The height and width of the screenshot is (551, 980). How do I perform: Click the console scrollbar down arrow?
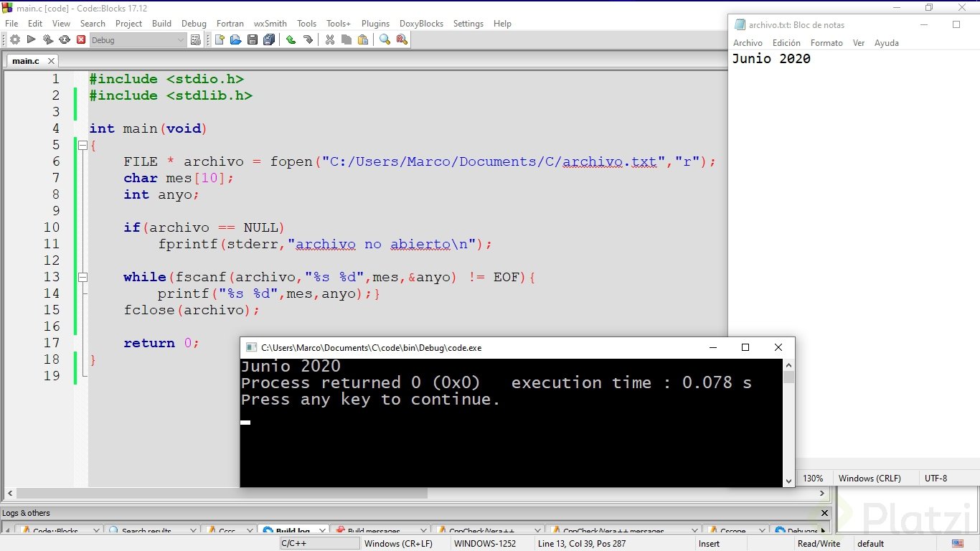(x=788, y=481)
